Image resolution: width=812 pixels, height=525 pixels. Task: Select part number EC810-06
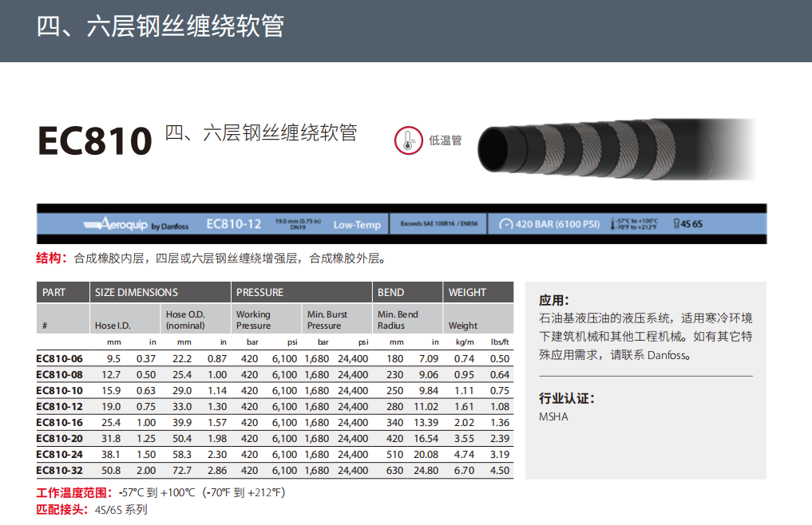(x=60, y=358)
